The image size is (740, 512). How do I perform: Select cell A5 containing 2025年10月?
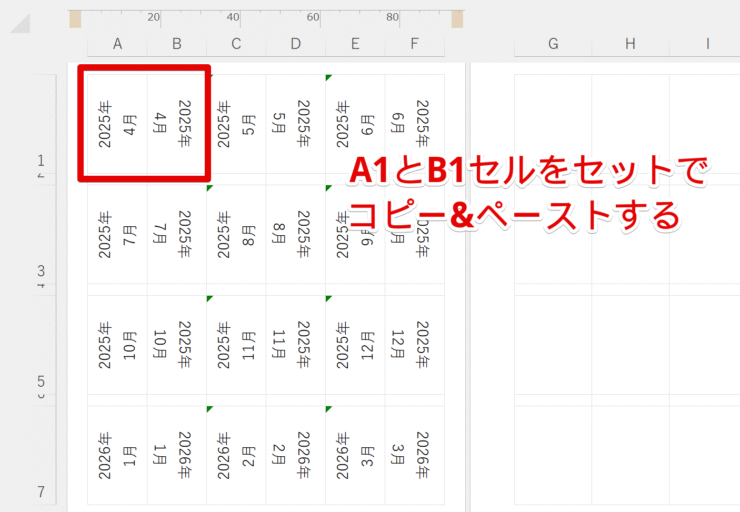118,344
